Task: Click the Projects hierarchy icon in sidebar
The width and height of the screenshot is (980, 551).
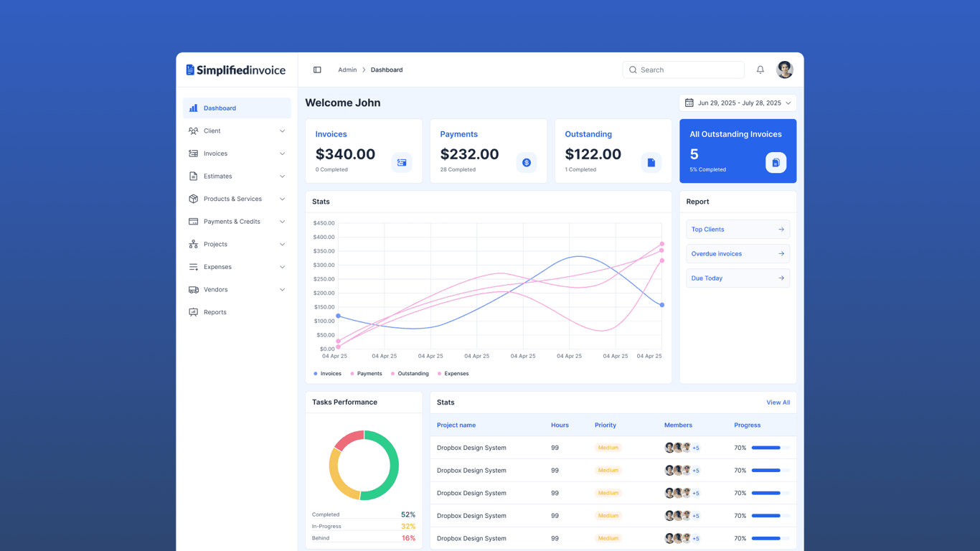Action: [194, 244]
